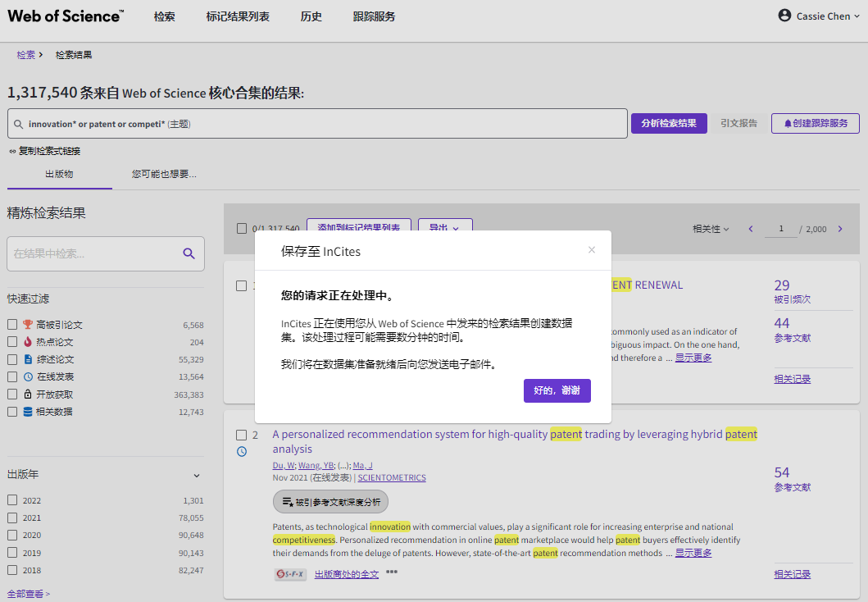Click the early-access clock icon under record 2
Viewport: 868px width, 602px height.
click(x=242, y=451)
